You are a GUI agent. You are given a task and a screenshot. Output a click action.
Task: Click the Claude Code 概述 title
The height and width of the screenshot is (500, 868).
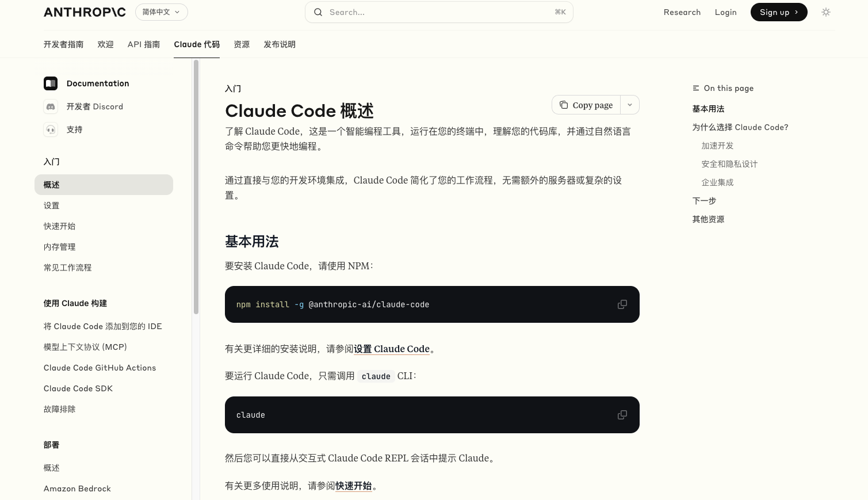(x=300, y=110)
